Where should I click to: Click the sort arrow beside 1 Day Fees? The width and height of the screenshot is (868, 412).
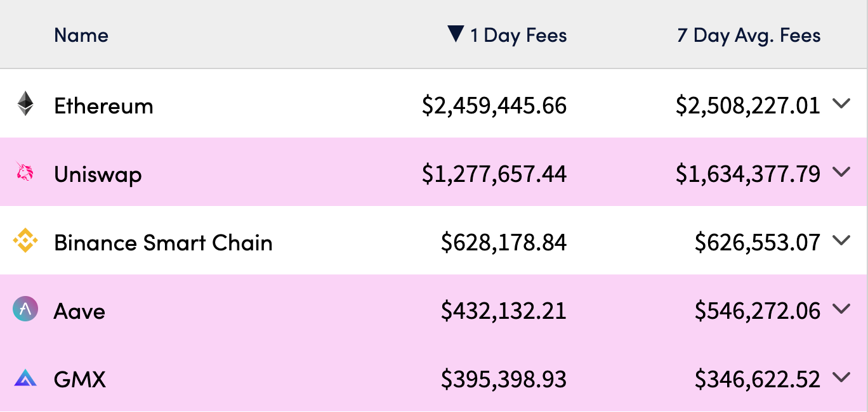pyautogui.click(x=456, y=34)
